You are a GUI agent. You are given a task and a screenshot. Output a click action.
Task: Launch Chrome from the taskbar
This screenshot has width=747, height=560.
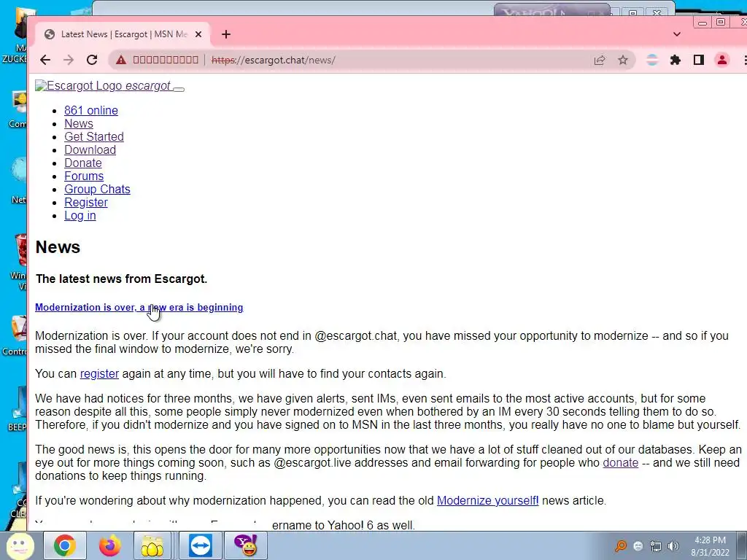[x=65, y=545]
